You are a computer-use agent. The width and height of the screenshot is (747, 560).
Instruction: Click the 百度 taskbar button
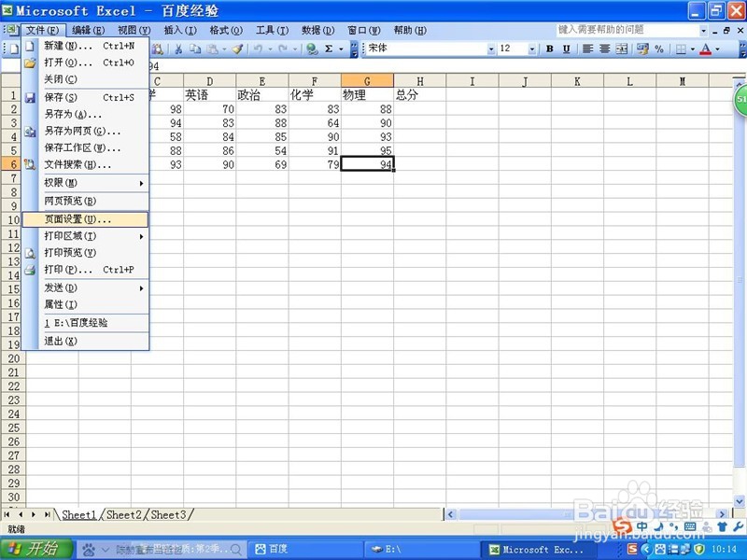pyautogui.click(x=305, y=549)
